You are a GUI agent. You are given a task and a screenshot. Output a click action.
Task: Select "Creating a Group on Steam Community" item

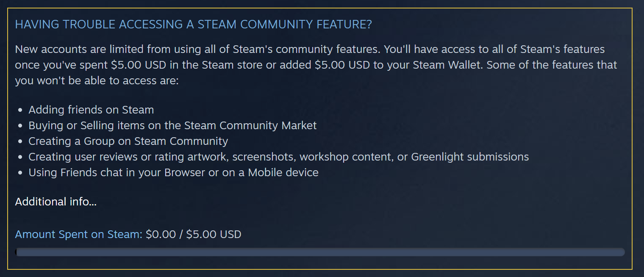[x=128, y=141]
